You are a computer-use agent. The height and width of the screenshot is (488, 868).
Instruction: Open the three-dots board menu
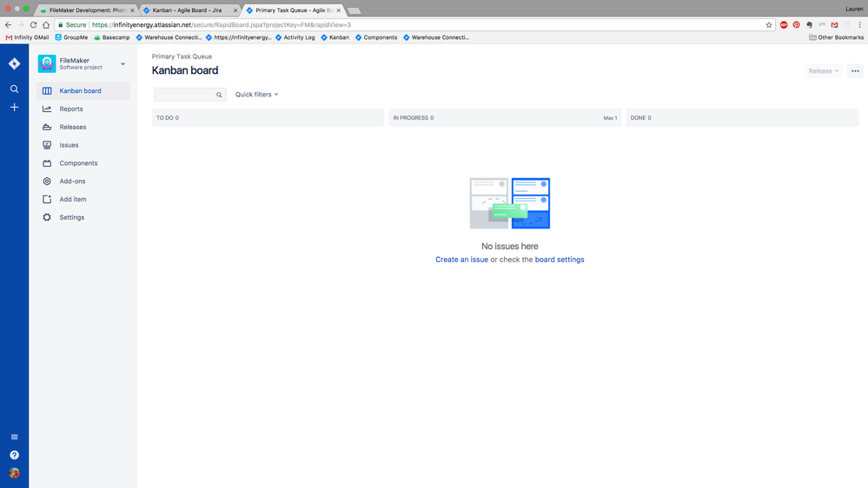[x=855, y=71]
